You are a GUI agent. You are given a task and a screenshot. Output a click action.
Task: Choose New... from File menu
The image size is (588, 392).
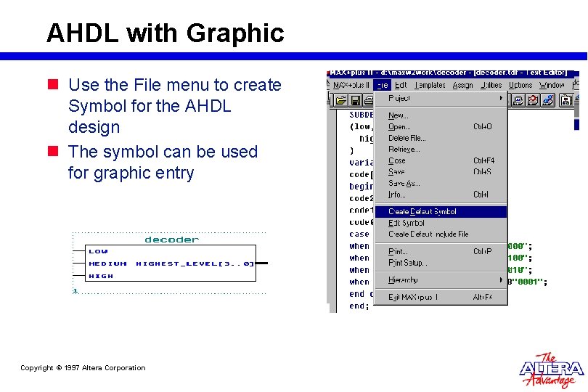click(x=441, y=115)
